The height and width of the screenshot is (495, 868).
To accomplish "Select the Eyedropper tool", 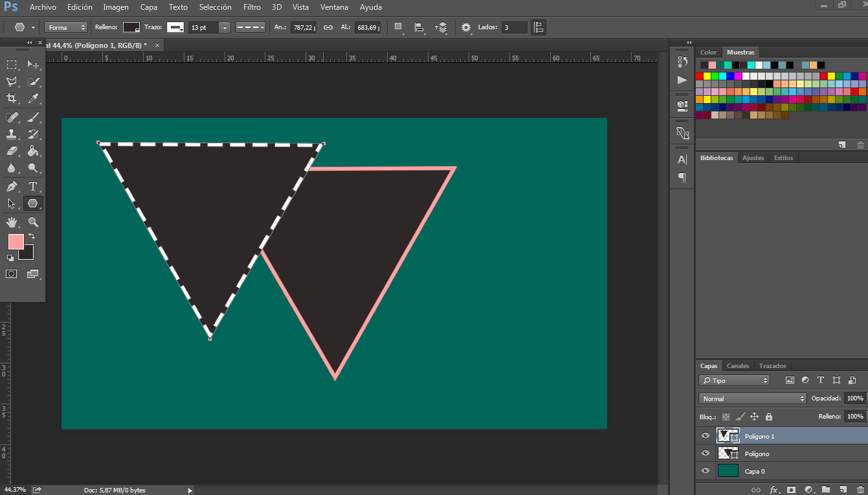I will (33, 98).
